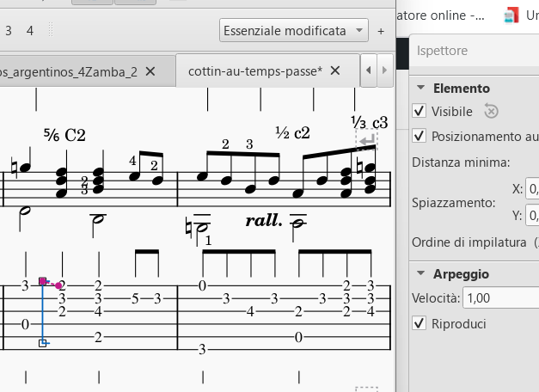
Task: Click the system break arrow icon
Action: click(x=367, y=140)
